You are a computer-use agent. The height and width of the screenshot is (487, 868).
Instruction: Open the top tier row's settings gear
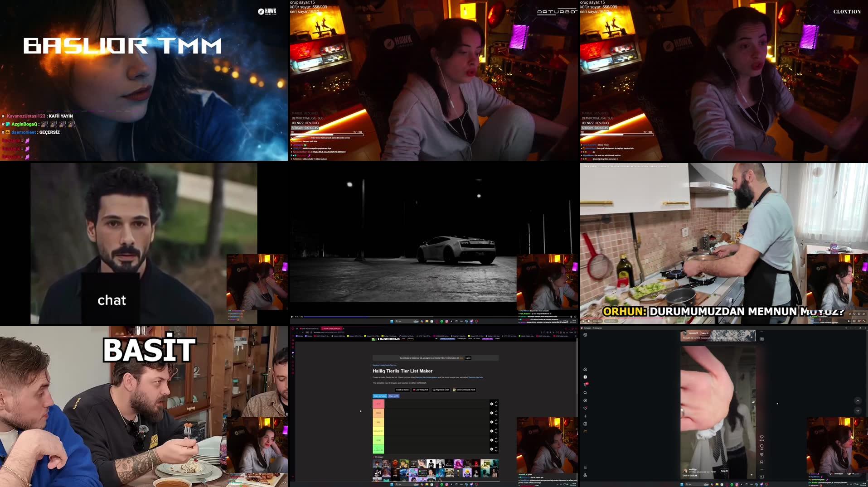(x=492, y=404)
